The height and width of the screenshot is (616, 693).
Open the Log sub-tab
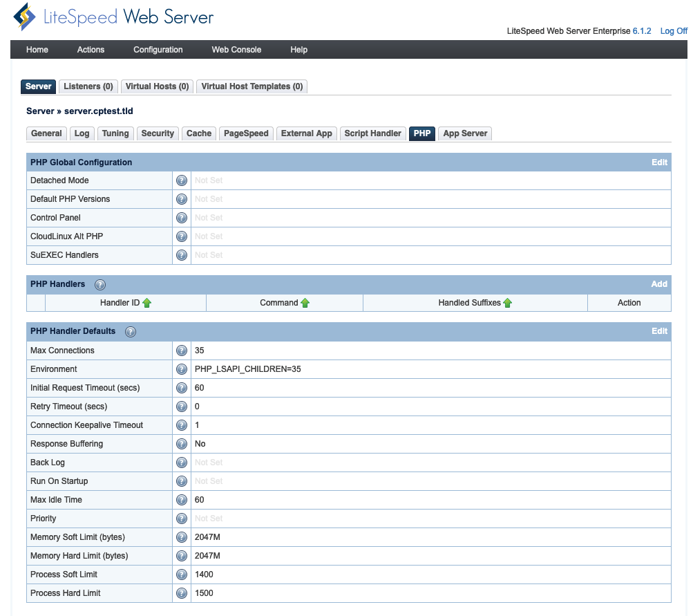click(82, 133)
